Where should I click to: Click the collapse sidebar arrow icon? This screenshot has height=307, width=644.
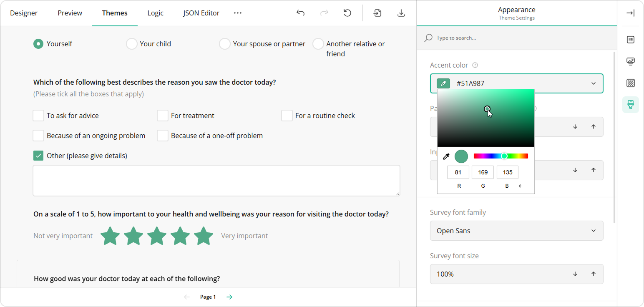(630, 12)
